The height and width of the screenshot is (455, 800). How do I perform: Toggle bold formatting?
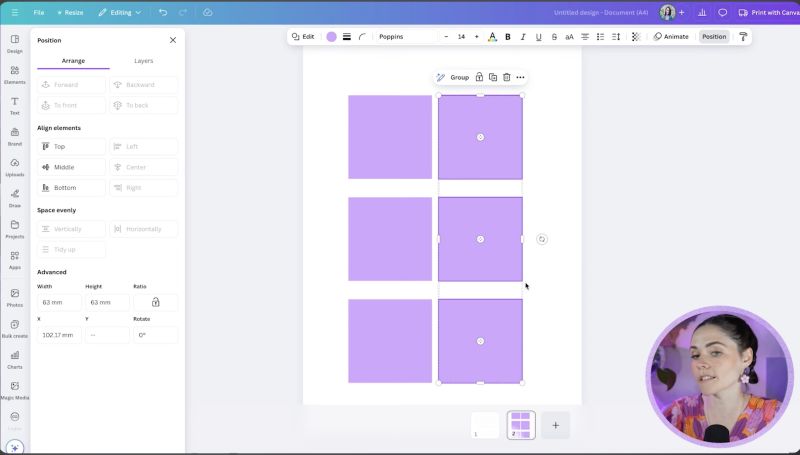click(508, 37)
